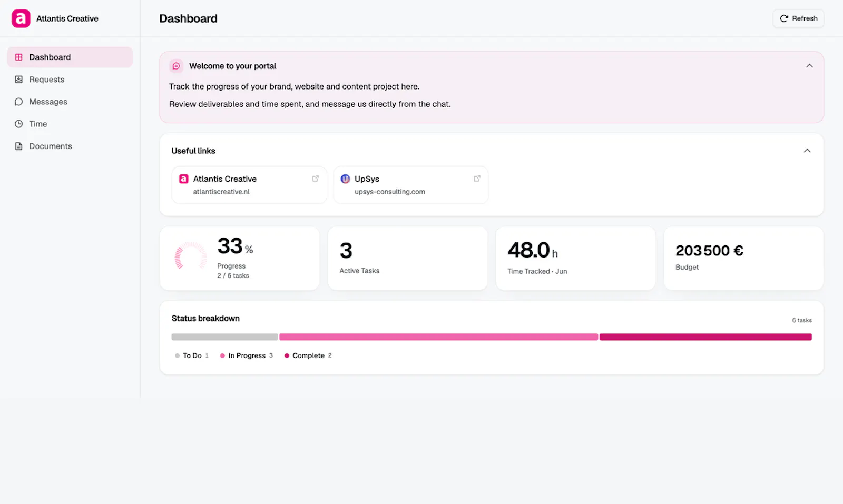Click the Refresh button
Screen dimensions: 843x504
798,18
